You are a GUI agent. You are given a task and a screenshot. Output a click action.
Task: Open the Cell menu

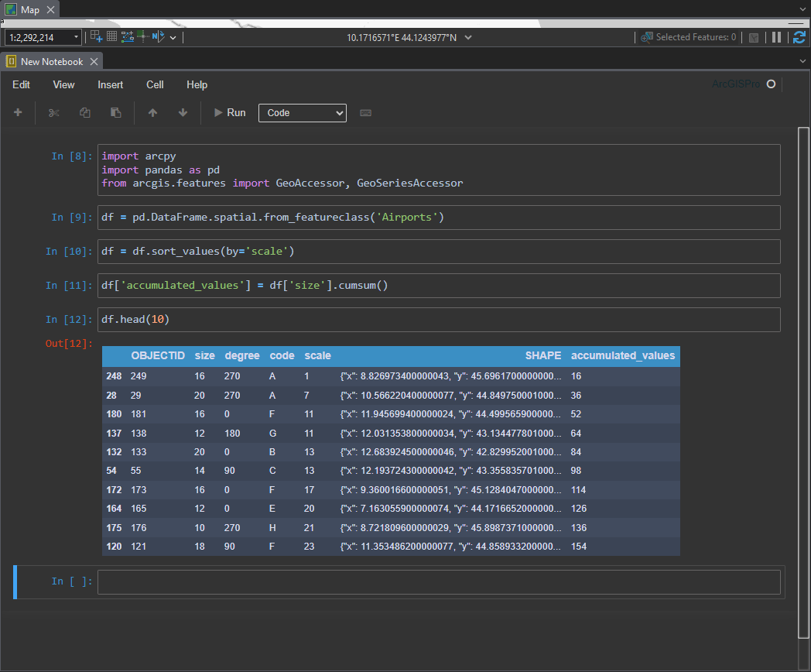[155, 85]
